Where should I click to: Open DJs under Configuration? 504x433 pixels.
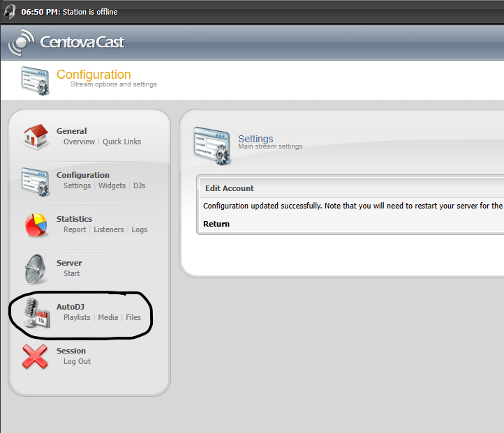click(139, 185)
